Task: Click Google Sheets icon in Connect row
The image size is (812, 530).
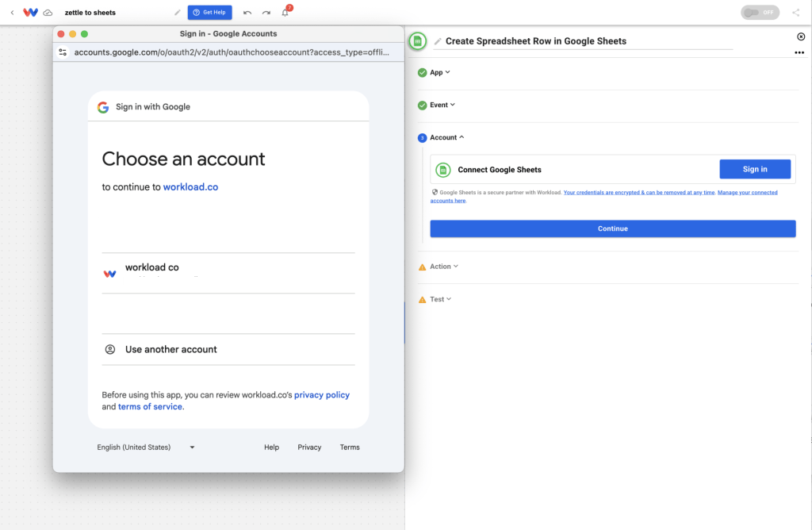Action: (442, 170)
